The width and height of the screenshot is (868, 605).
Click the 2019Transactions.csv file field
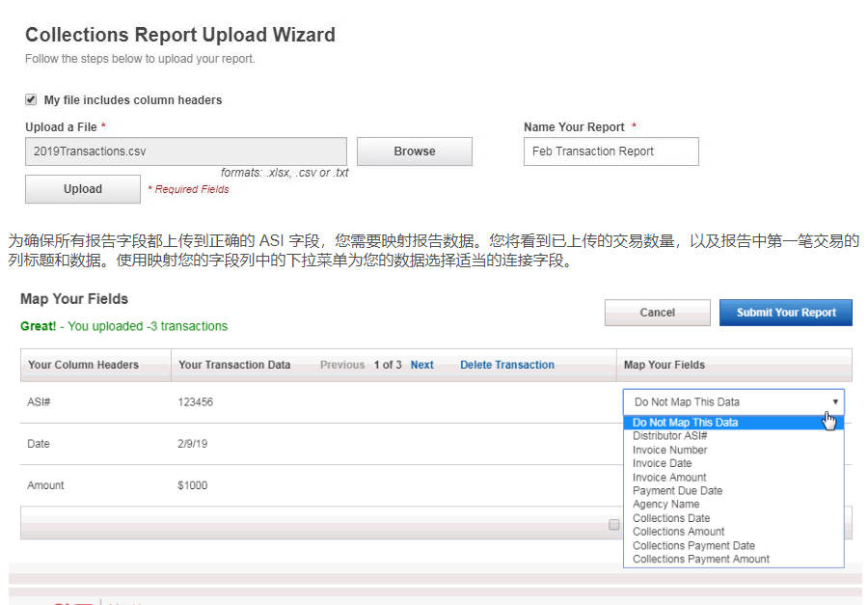(x=185, y=151)
